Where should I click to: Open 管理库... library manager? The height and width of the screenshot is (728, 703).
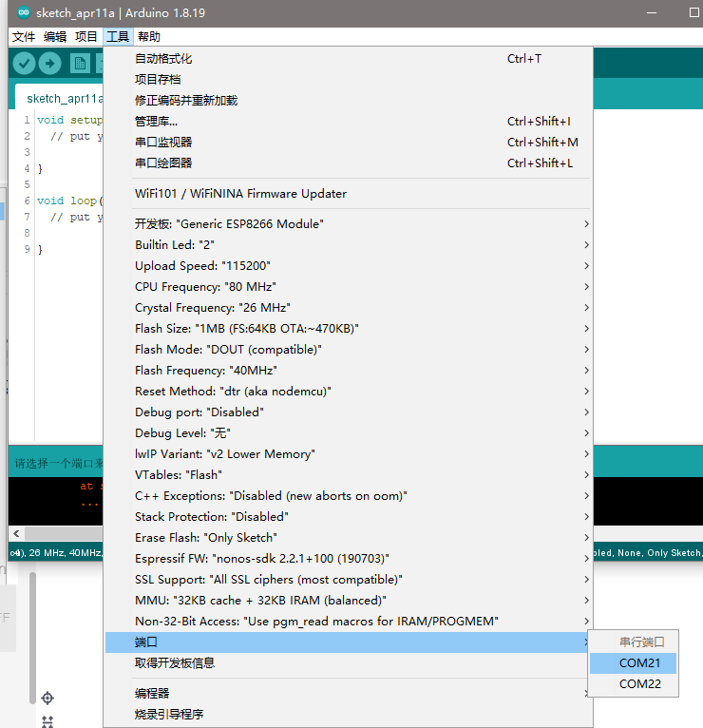(349, 122)
